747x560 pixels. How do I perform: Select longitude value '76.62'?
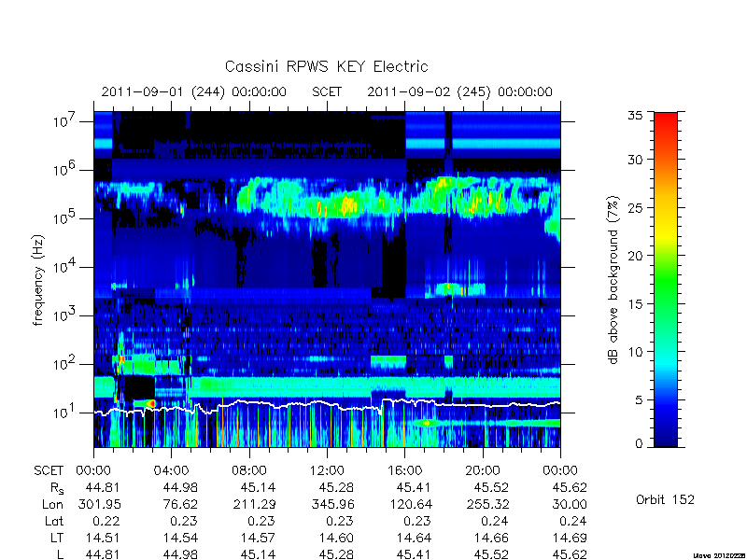[180, 504]
